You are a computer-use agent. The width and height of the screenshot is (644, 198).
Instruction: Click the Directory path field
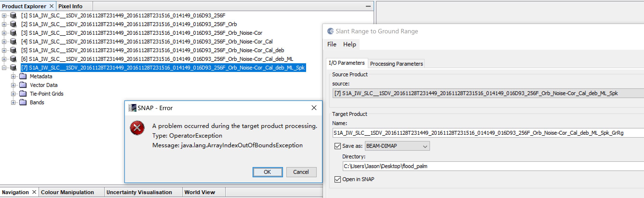click(x=493, y=166)
